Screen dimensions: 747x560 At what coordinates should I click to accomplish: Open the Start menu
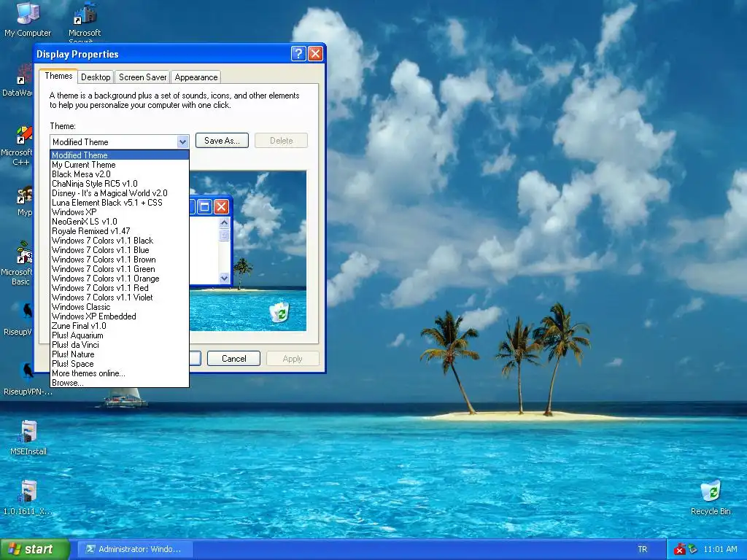click(x=34, y=549)
